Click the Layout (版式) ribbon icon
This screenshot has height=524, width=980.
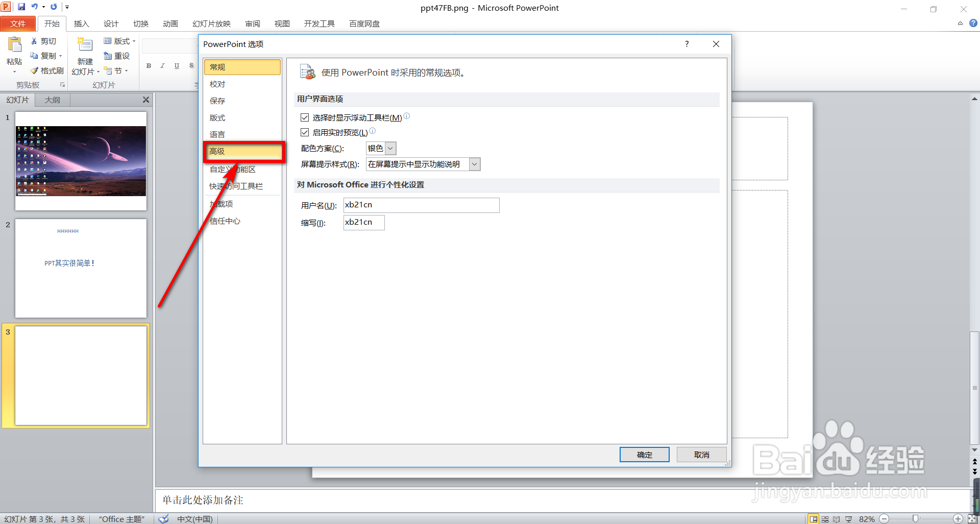click(108, 41)
